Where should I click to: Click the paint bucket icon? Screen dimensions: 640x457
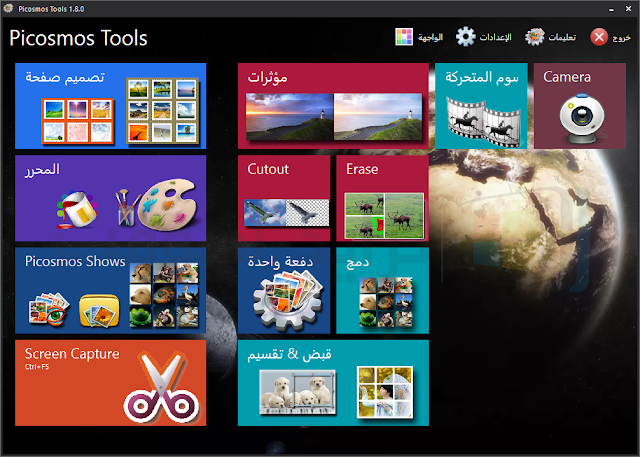pos(77,210)
